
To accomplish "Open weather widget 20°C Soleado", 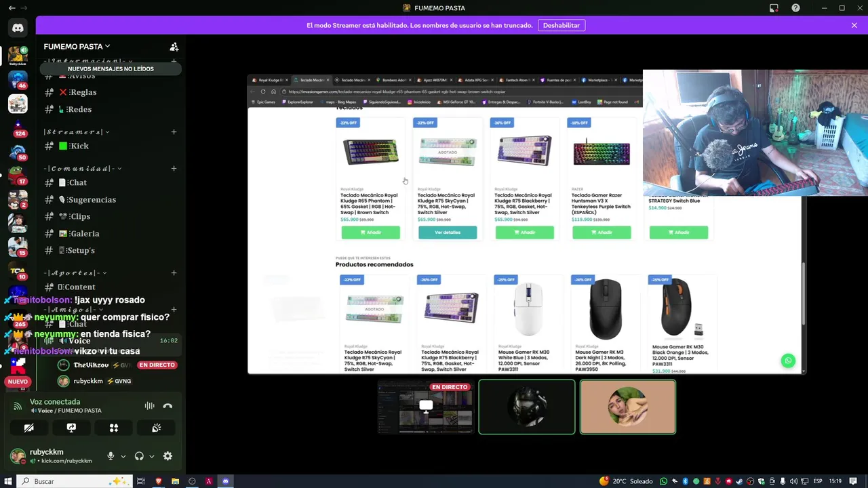I will click(x=626, y=481).
